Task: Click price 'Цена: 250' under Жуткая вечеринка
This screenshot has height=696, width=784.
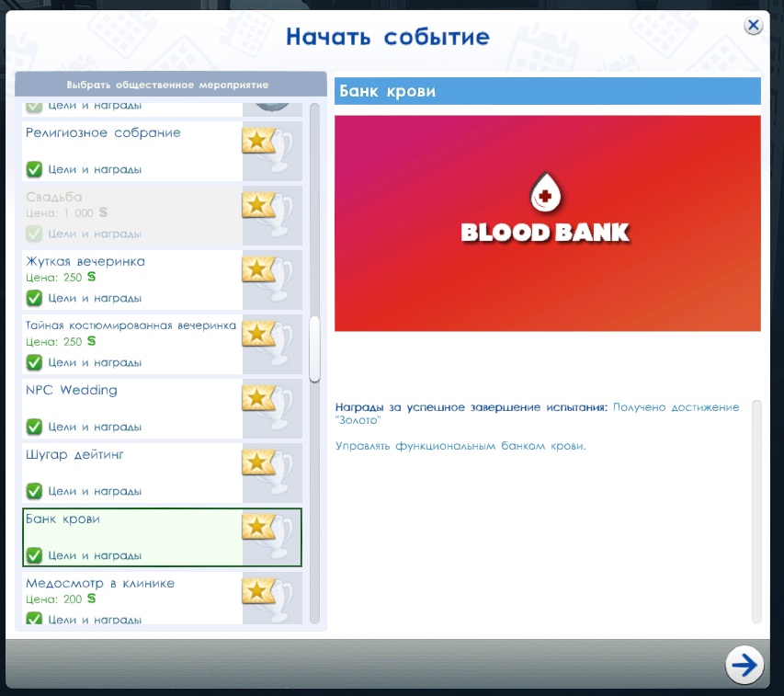Action: tap(61, 277)
